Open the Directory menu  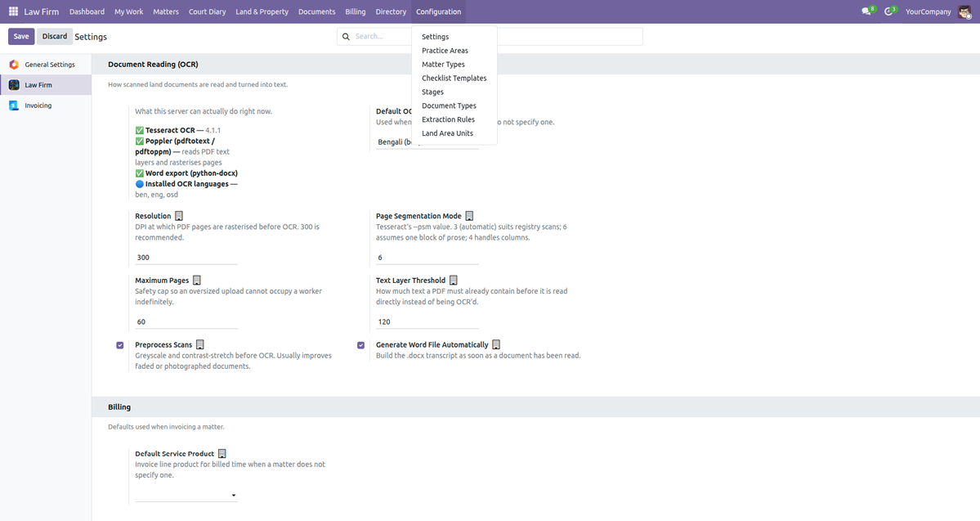pyautogui.click(x=391, y=11)
